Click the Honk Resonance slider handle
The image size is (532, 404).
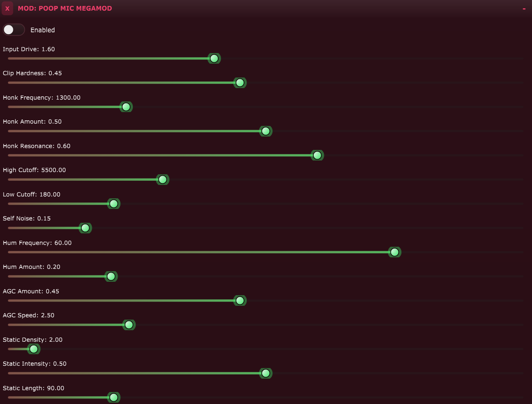(x=317, y=155)
